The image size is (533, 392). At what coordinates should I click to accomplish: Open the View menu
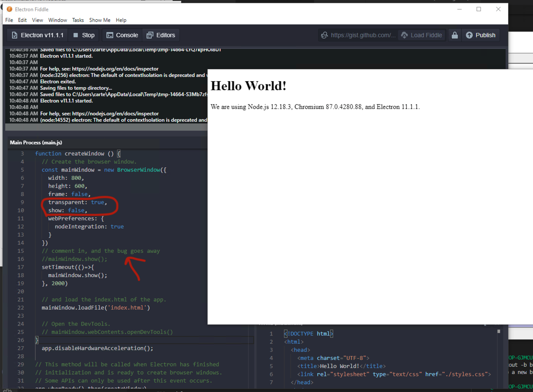38,20
